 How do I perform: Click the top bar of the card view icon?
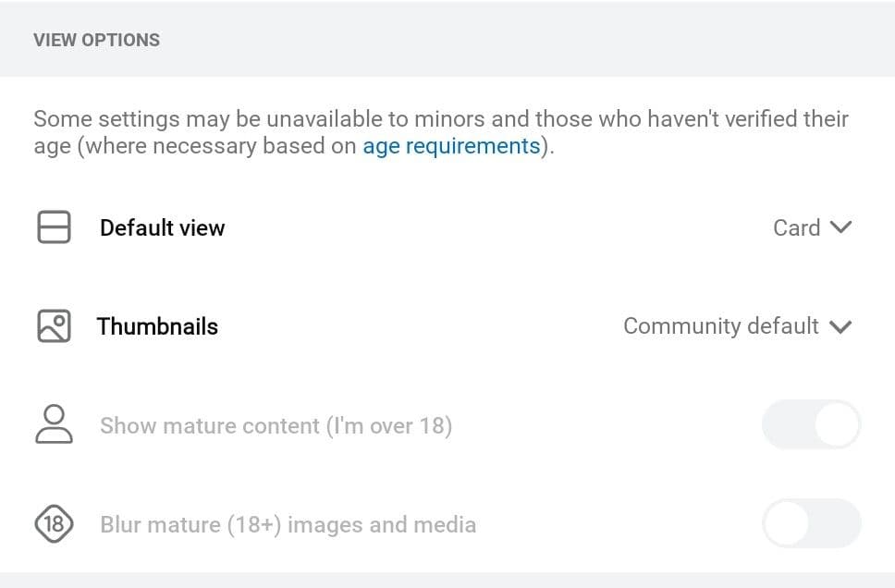point(54,220)
